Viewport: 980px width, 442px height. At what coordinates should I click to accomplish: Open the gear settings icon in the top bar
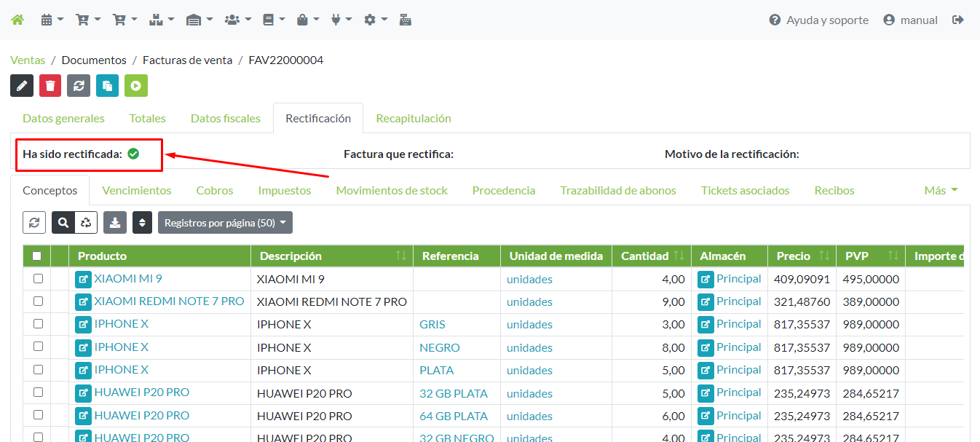tap(371, 19)
